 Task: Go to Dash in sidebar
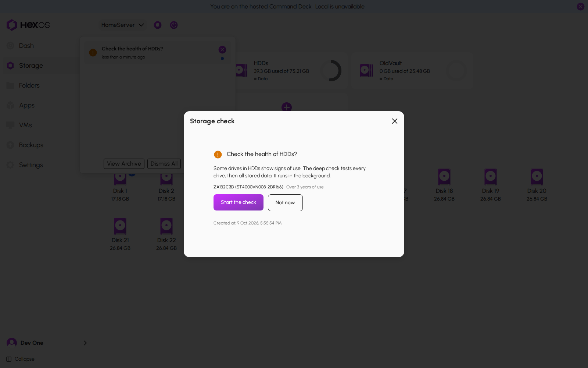[26, 46]
